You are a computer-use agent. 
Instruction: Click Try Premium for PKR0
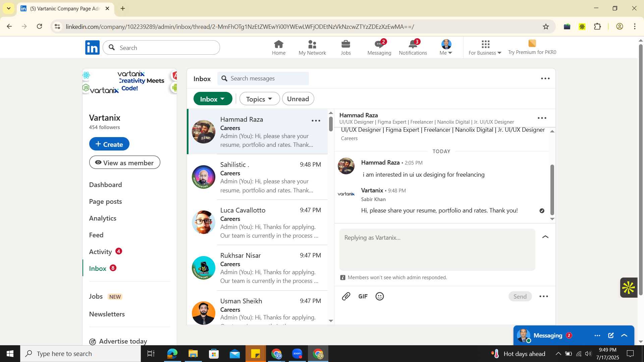[x=532, y=48]
